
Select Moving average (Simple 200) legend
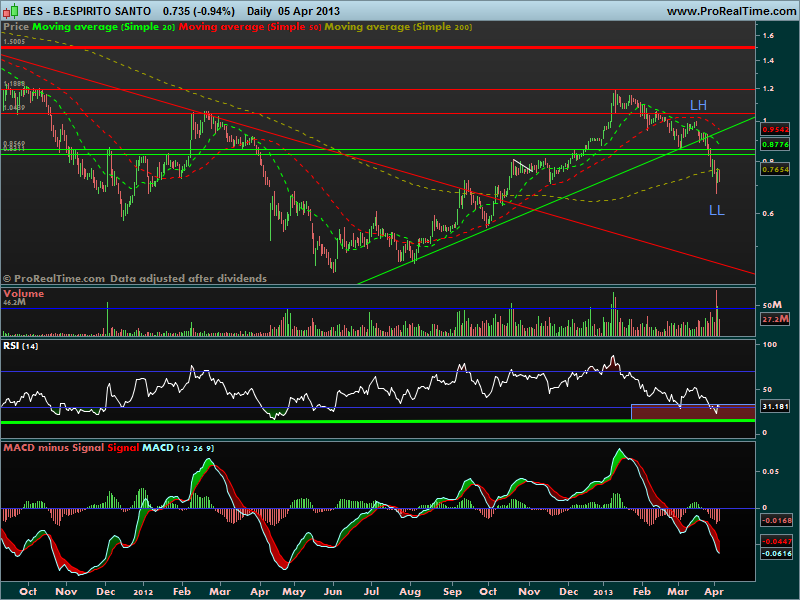pos(398,27)
